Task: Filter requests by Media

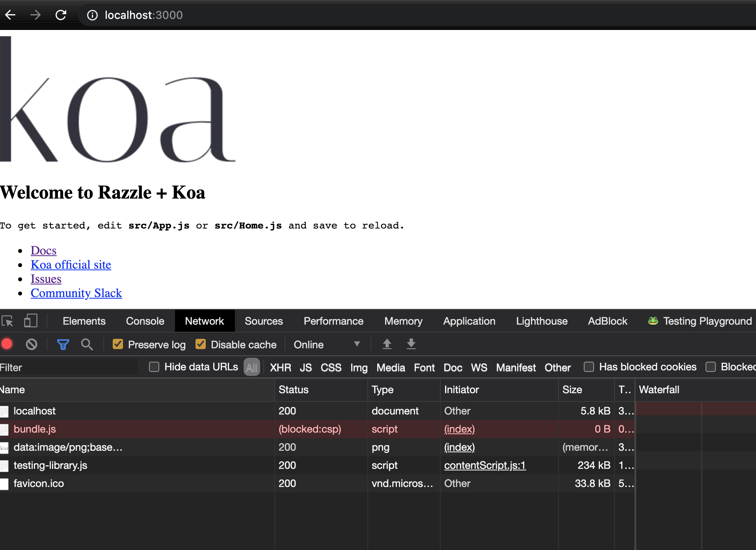Action: (391, 367)
